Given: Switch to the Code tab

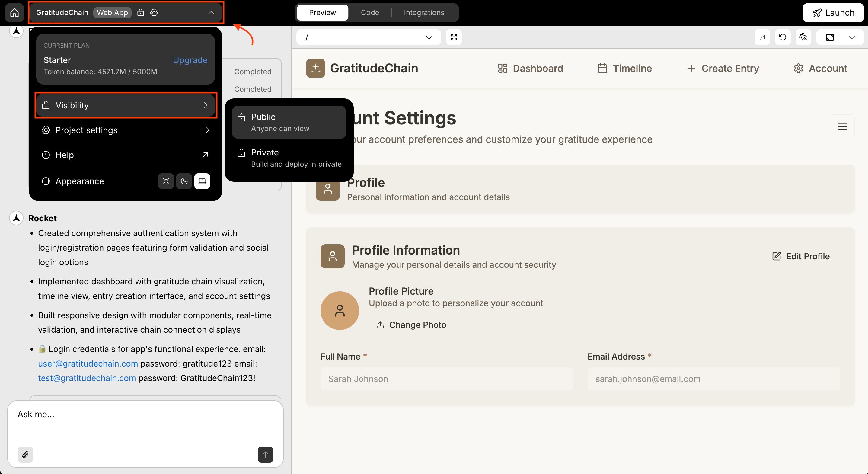Looking at the screenshot, I should click(370, 12).
